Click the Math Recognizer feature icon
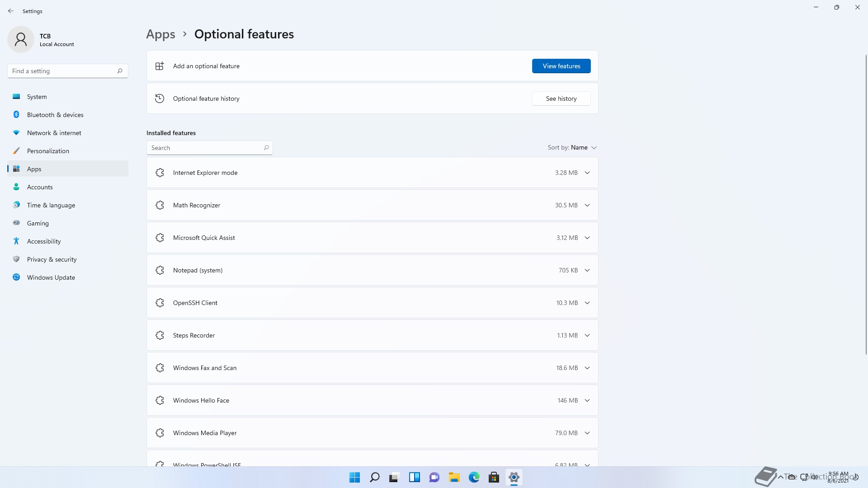868x488 pixels. pos(160,205)
